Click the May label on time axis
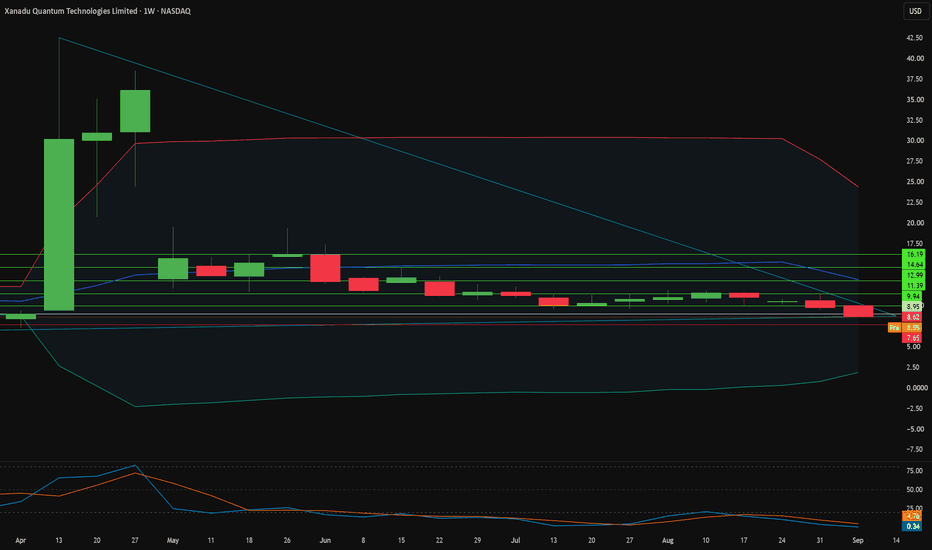 point(173,540)
